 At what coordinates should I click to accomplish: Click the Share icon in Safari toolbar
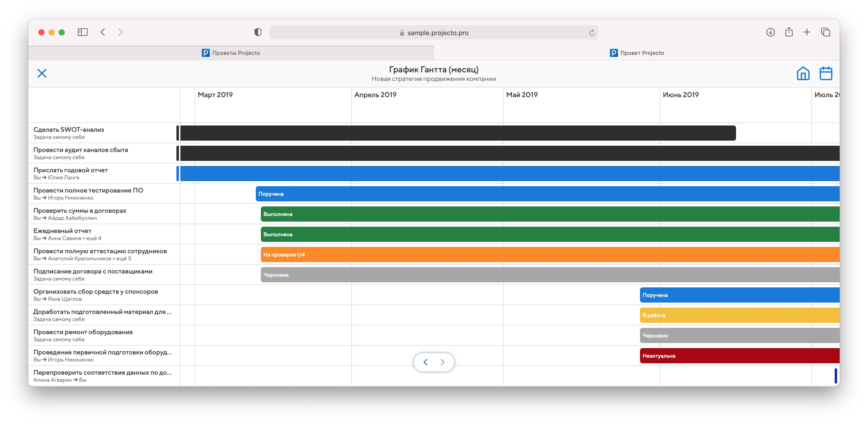789,32
